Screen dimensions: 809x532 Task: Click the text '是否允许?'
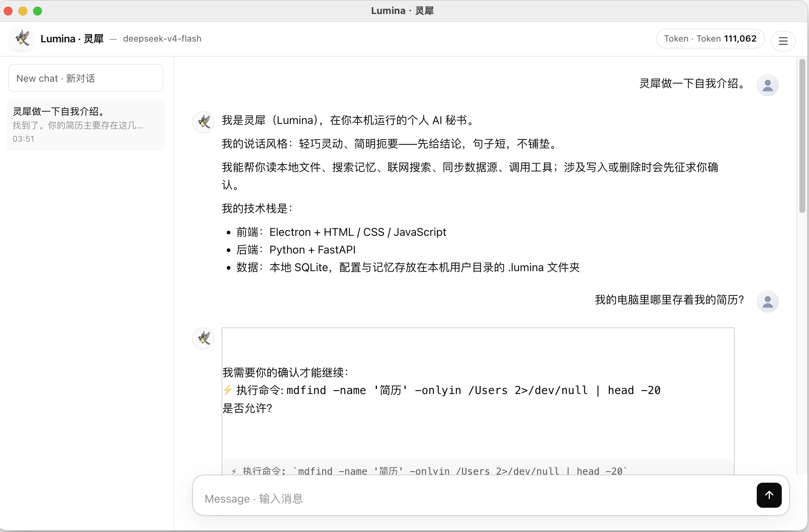tap(247, 408)
